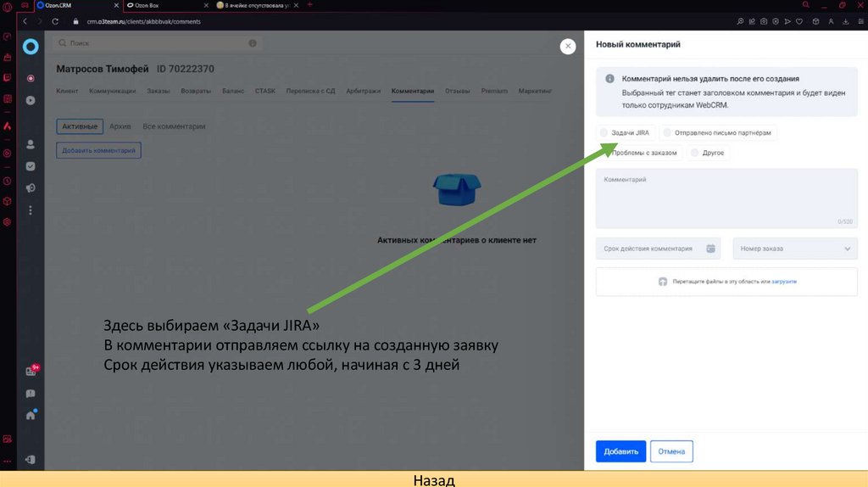Viewport: 868px width, 487px height.
Task: Open the 'Переписка с СД' tab
Action: (x=310, y=91)
